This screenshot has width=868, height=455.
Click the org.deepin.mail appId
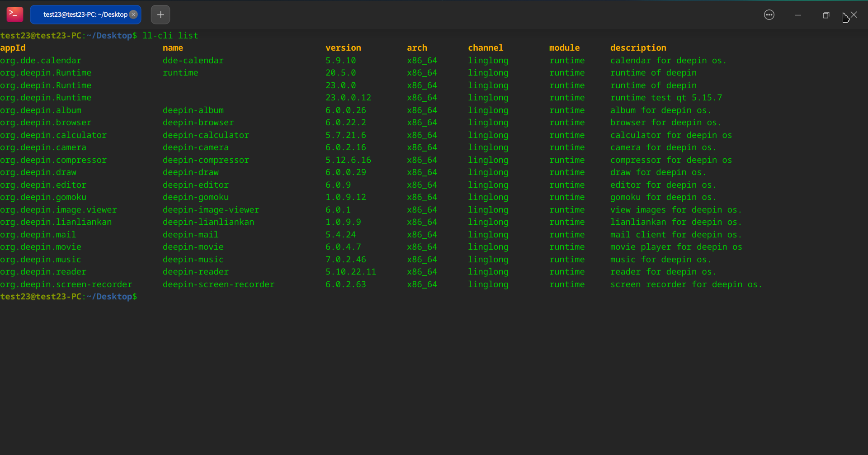(x=38, y=235)
